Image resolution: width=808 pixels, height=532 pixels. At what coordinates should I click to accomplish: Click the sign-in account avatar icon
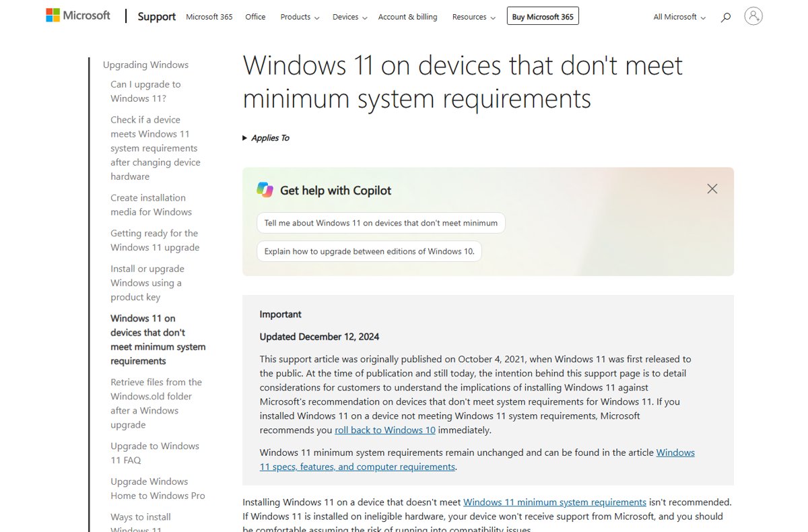point(753,16)
